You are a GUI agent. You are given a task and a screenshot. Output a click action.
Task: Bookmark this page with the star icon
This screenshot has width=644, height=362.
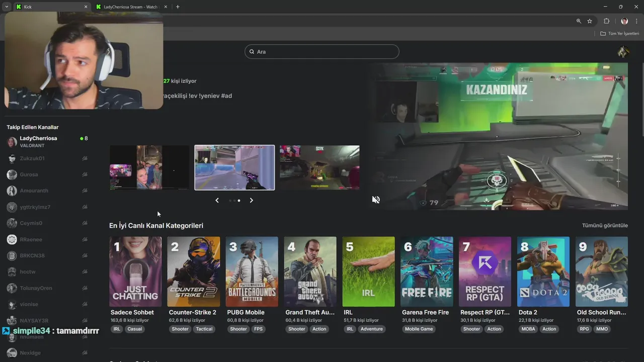(x=590, y=21)
